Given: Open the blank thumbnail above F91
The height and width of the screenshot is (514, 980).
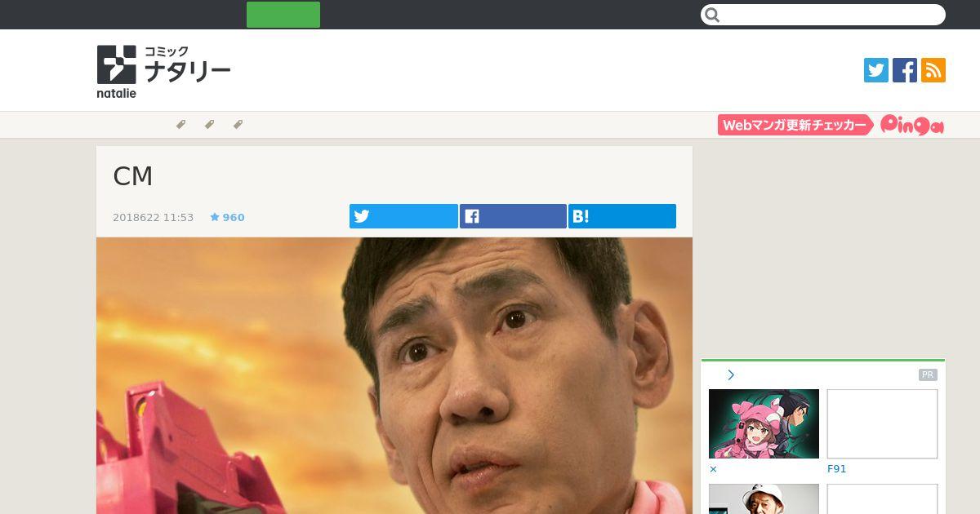Looking at the screenshot, I should point(882,423).
